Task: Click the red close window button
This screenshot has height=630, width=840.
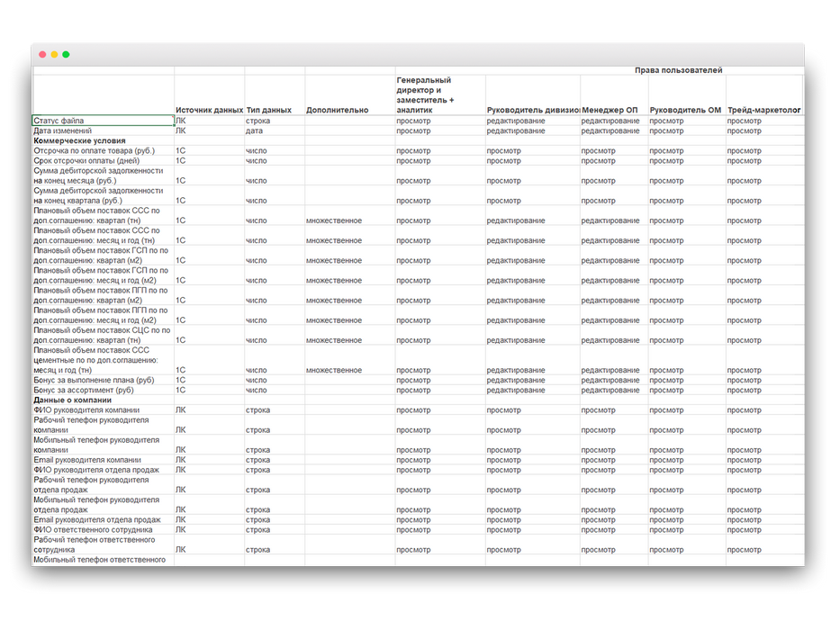Action: click(x=42, y=55)
